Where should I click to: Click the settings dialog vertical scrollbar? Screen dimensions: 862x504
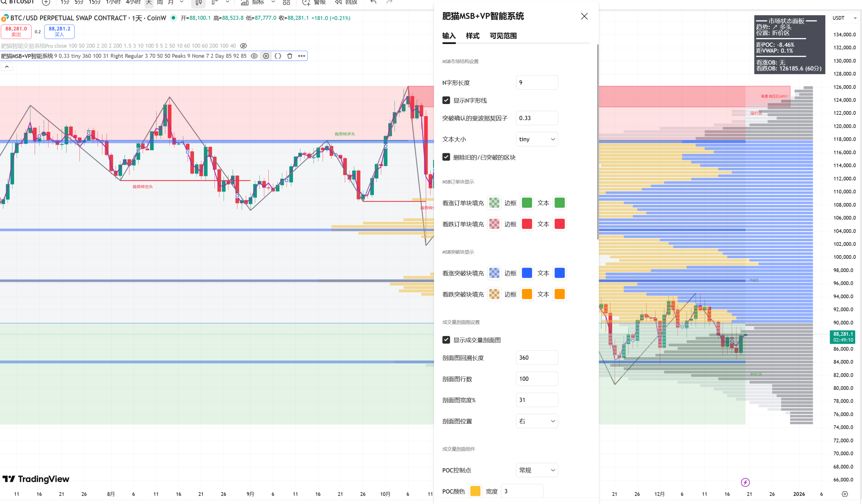tap(598, 141)
